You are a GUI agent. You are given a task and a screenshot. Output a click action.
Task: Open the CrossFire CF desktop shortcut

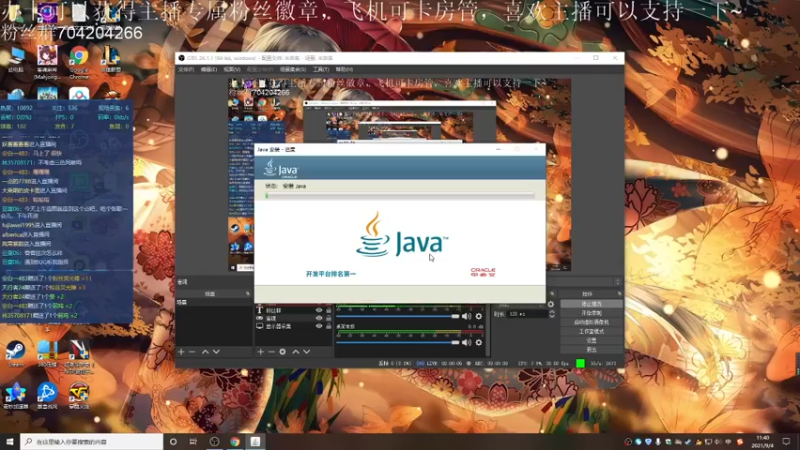[79, 396]
